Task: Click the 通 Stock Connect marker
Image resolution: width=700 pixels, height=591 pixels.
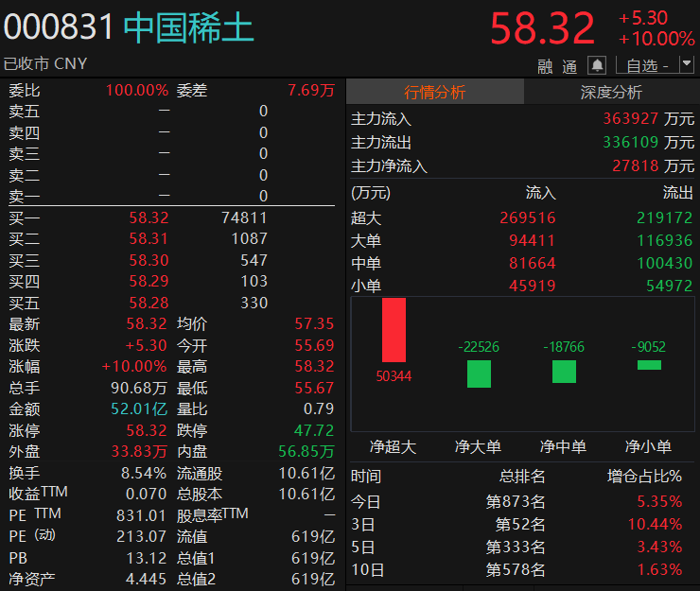Action: [569, 66]
